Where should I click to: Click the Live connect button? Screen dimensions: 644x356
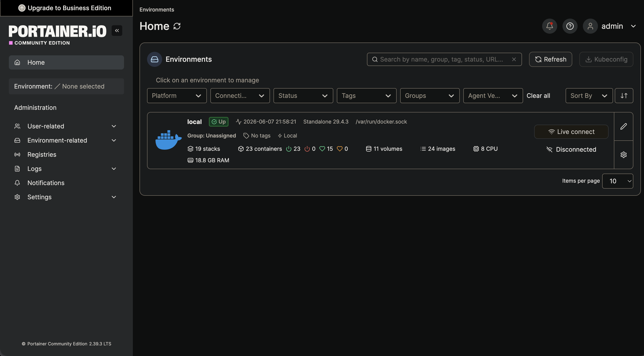[571, 132]
